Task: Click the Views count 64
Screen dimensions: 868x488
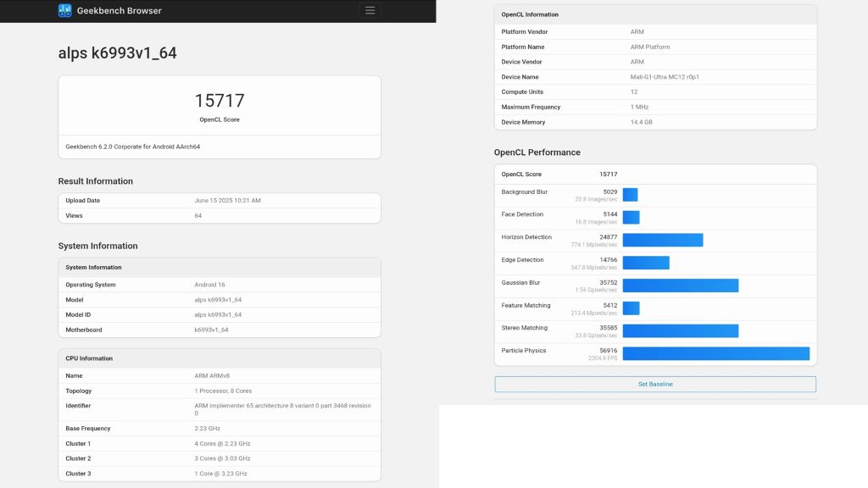Action: [198, 216]
